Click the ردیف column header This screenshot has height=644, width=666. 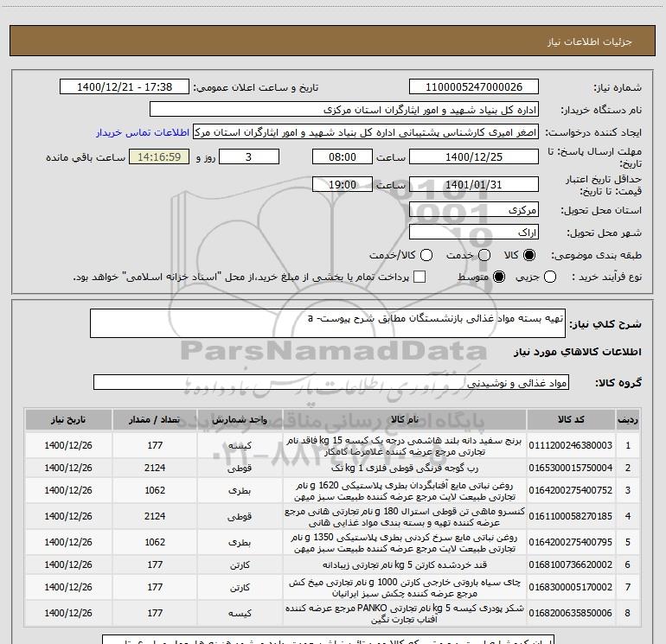pos(628,419)
